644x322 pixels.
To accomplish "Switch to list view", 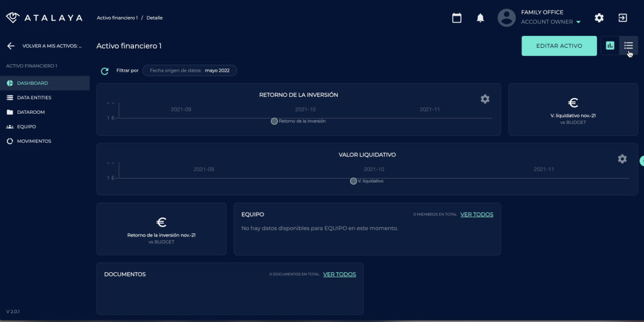I will [628, 45].
